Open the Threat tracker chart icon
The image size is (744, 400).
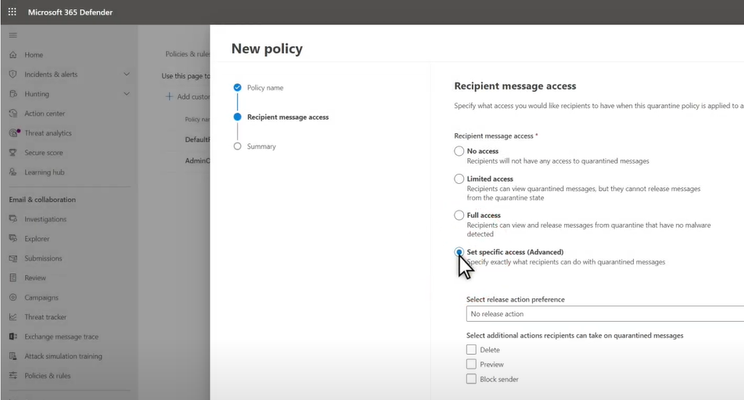[x=13, y=317]
